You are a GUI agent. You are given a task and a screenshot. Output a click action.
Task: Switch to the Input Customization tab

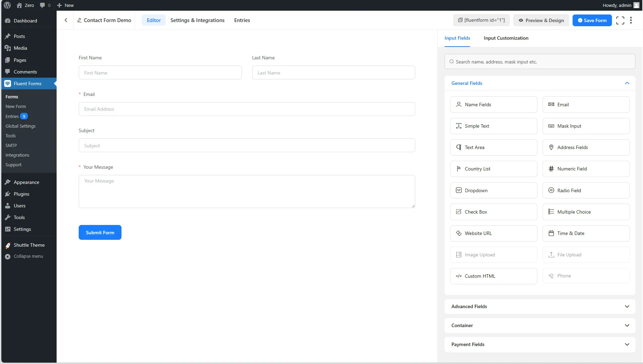point(506,38)
